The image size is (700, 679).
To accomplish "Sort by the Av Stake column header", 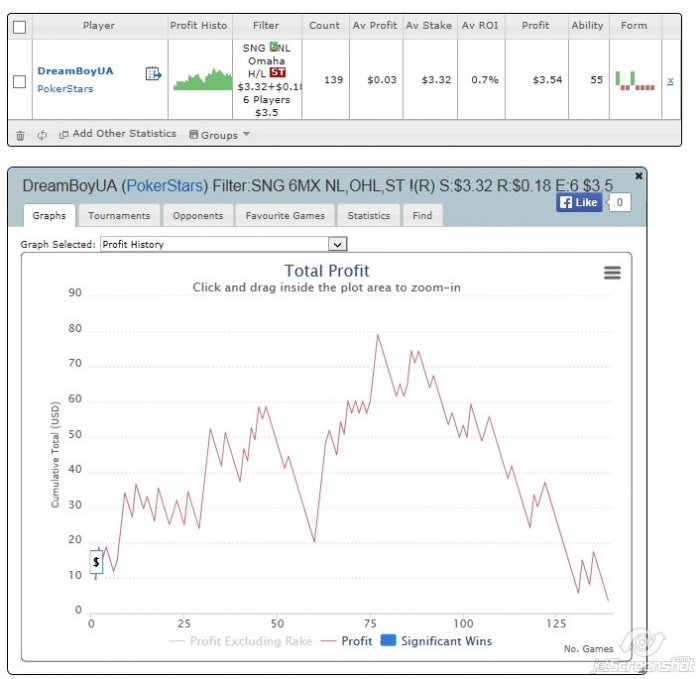I will click(429, 25).
